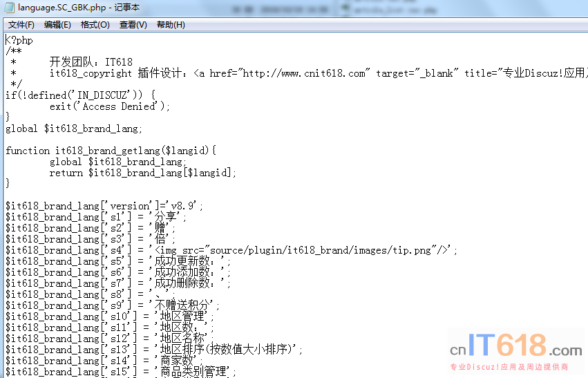588x378 pixels.
Task: Click the 's11' line '地区数'
Action: click(x=109, y=328)
